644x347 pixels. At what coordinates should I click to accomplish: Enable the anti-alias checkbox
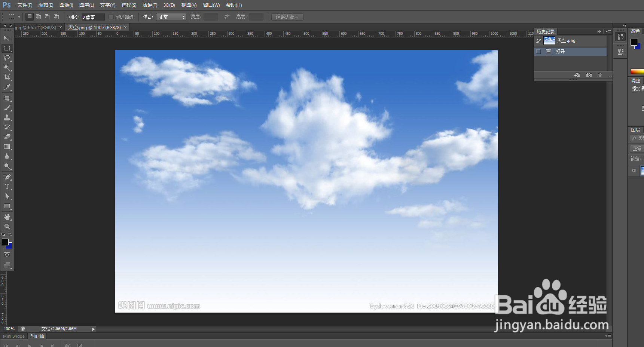pos(111,17)
